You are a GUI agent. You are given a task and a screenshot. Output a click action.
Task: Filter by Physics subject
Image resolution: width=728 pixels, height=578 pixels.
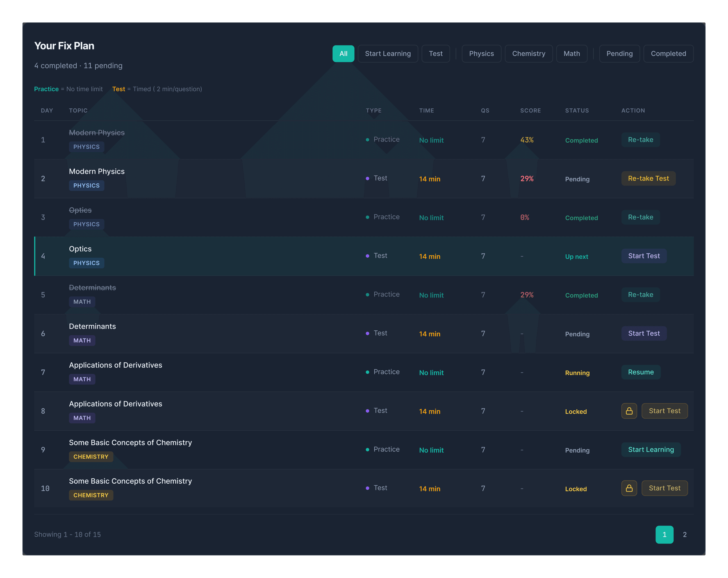pos(481,54)
